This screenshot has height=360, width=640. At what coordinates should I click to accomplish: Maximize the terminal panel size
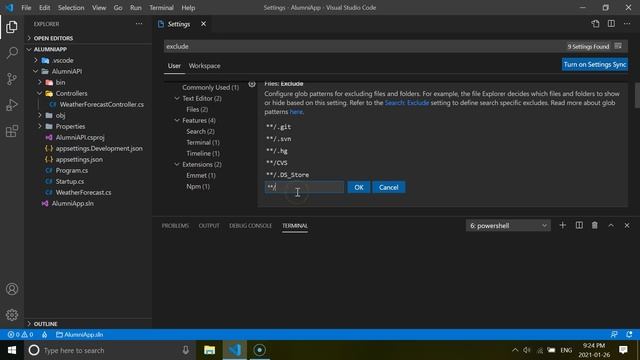pyautogui.click(x=611, y=225)
